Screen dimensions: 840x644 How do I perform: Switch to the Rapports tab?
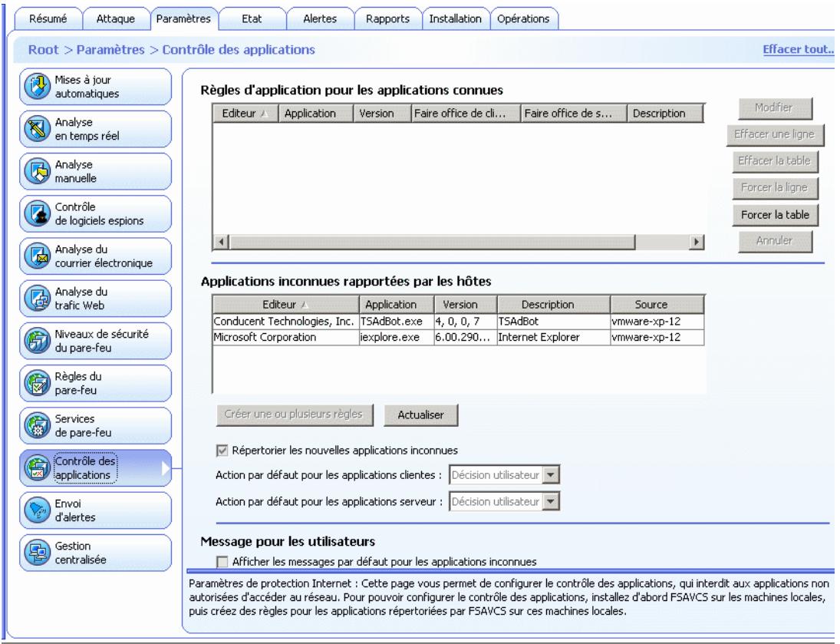coord(388,18)
